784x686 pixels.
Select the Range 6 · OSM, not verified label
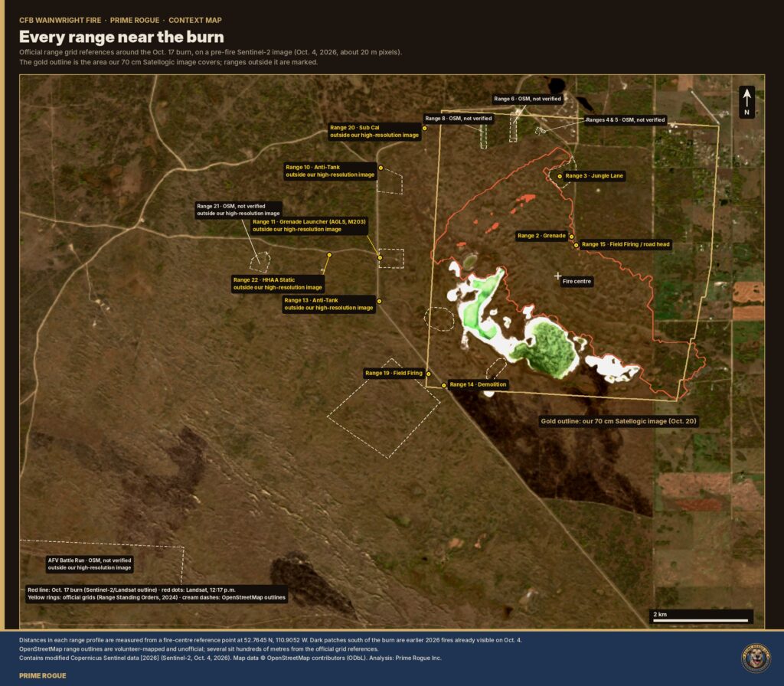pos(528,99)
